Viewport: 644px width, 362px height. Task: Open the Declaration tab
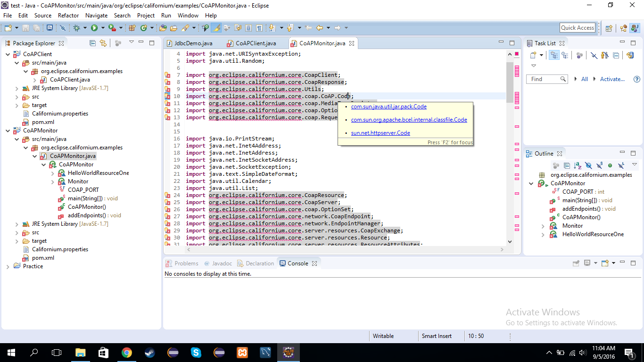(x=256, y=263)
